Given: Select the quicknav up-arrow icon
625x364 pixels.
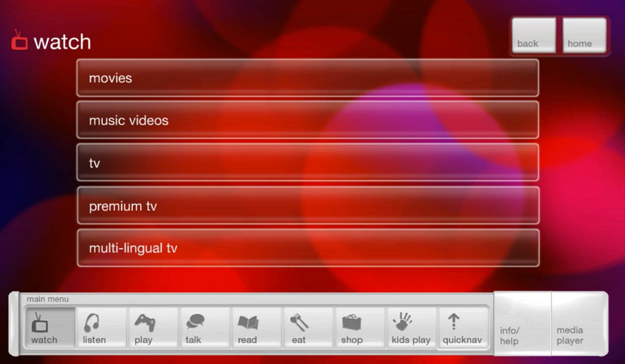Looking at the screenshot, I should click(463, 327).
